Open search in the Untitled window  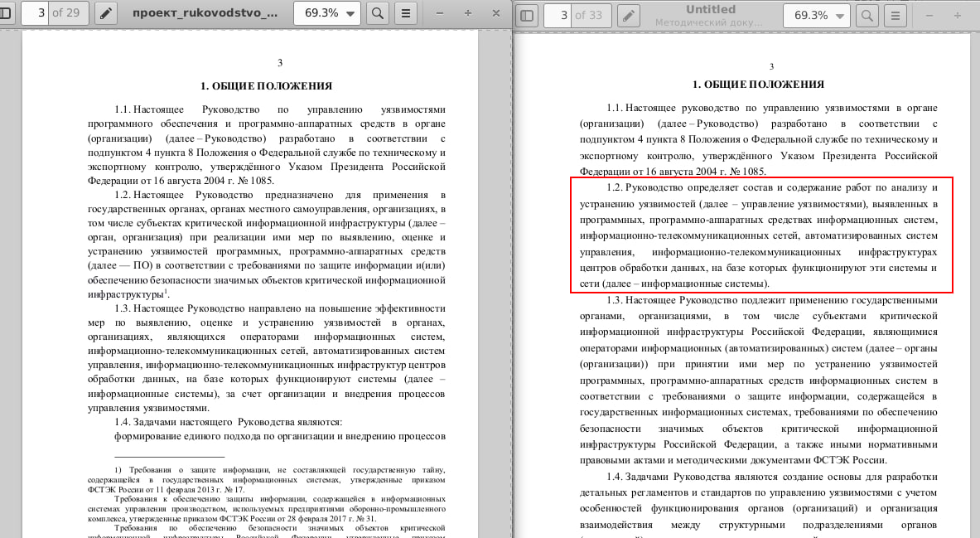coord(867,15)
